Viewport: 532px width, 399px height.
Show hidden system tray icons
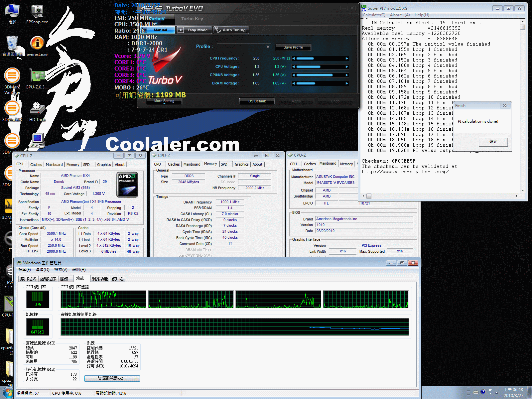point(496,393)
